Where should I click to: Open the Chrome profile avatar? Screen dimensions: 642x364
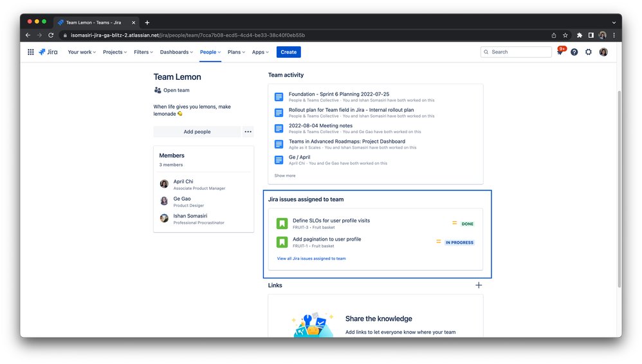(602, 35)
